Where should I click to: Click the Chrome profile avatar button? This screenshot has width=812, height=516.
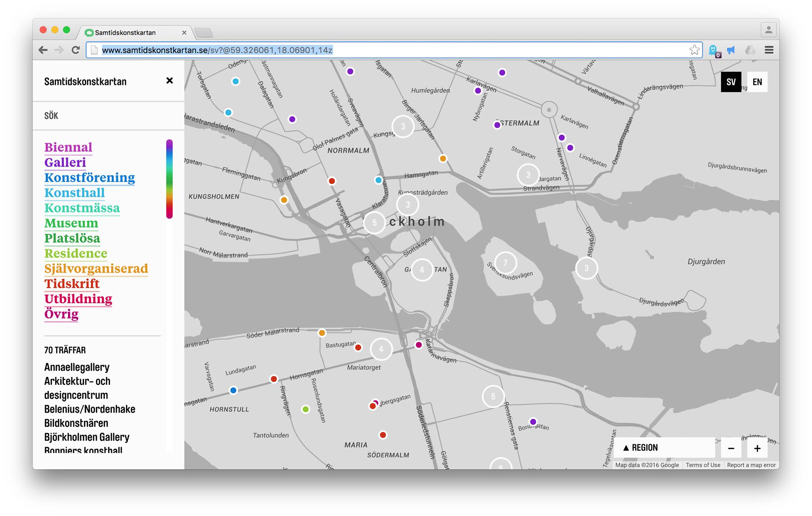click(x=768, y=30)
